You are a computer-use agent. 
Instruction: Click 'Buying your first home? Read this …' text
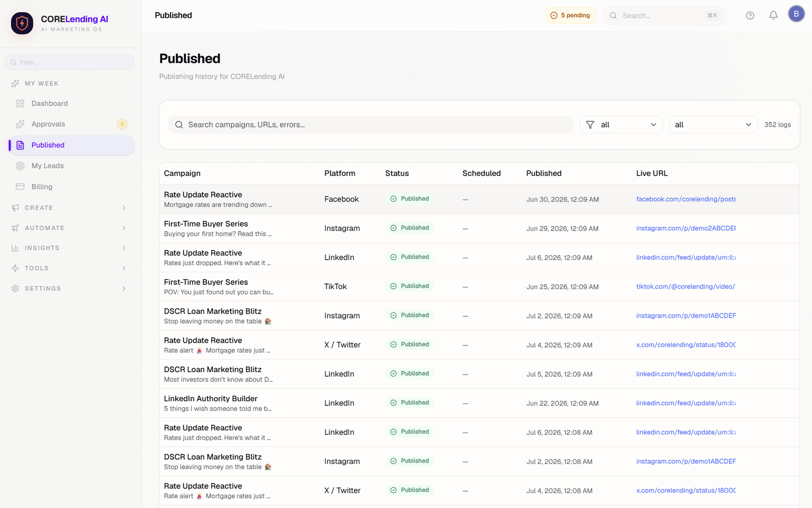(x=217, y=234)
